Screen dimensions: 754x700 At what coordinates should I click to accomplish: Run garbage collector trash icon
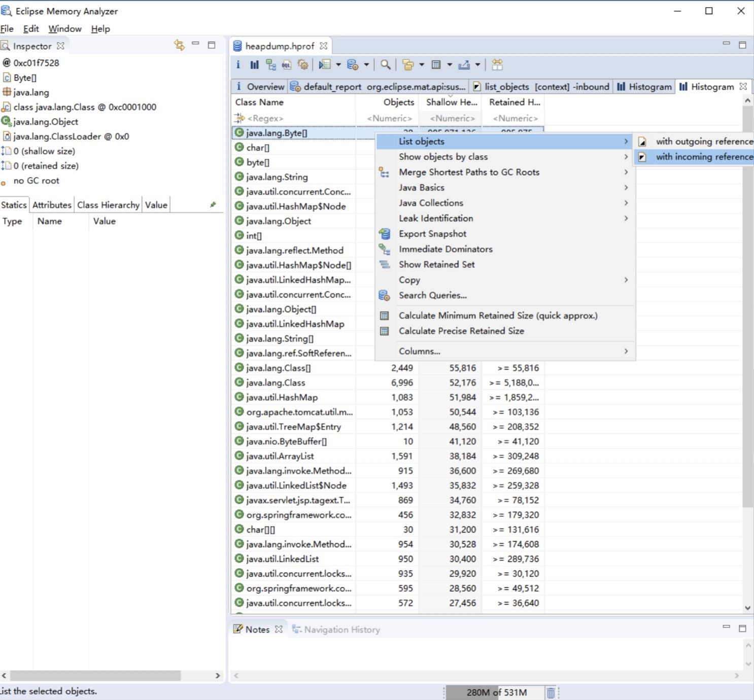point(551,692)
